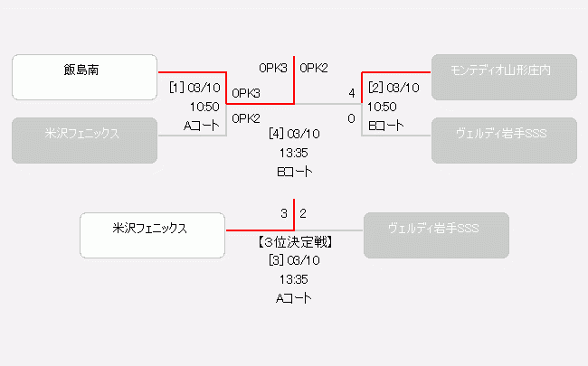Click the third-place score 2
The image size is (588, 366).
(x=303, y=213)
